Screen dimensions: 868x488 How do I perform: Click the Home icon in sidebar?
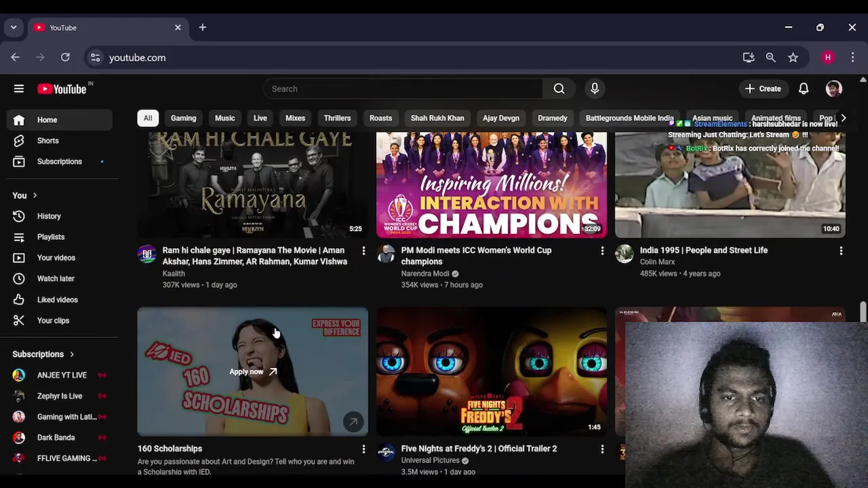pyautogui.click(x=19, y=120)
